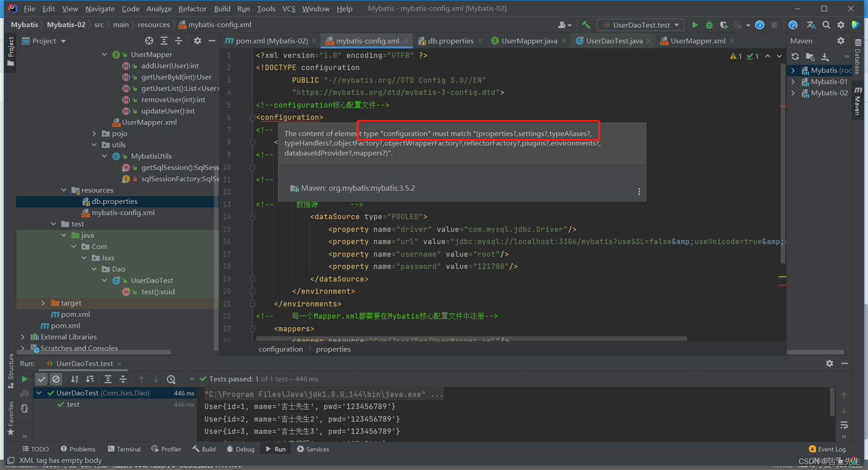Open the Services tool window
868x470 pixels.
pos(313,449)
